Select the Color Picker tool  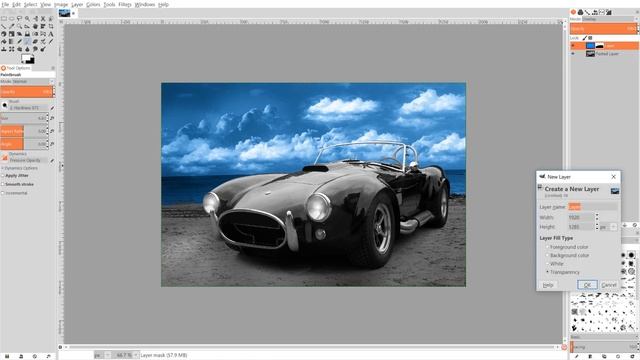coord(11,26)
